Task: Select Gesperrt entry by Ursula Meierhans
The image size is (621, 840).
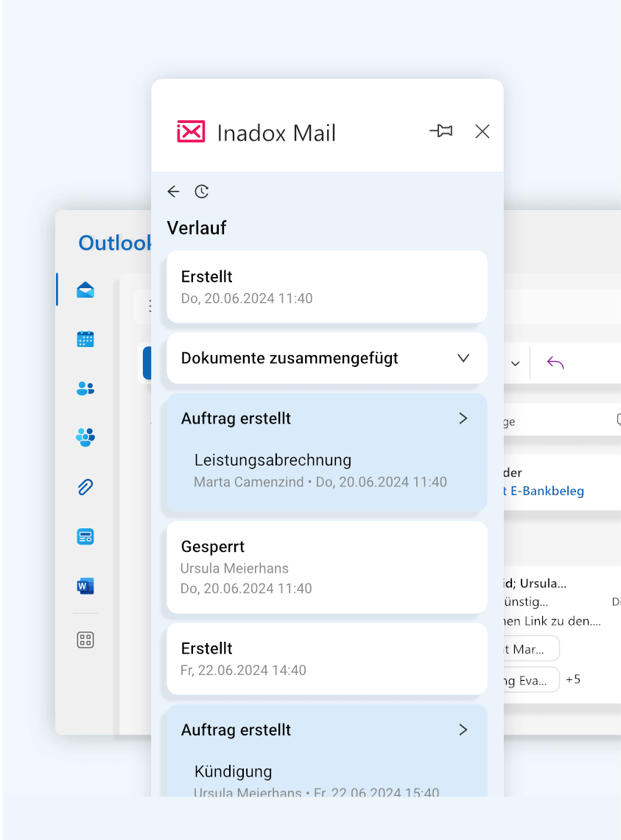Action: click(327, 567)
